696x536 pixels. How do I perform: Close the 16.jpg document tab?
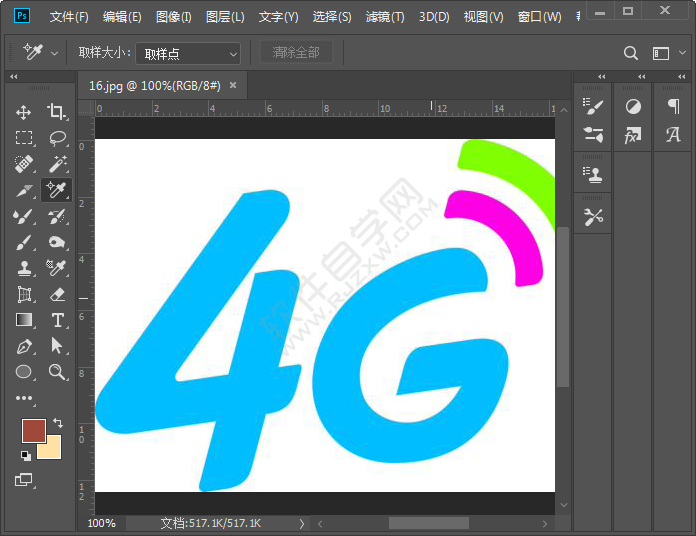point(233,85)
